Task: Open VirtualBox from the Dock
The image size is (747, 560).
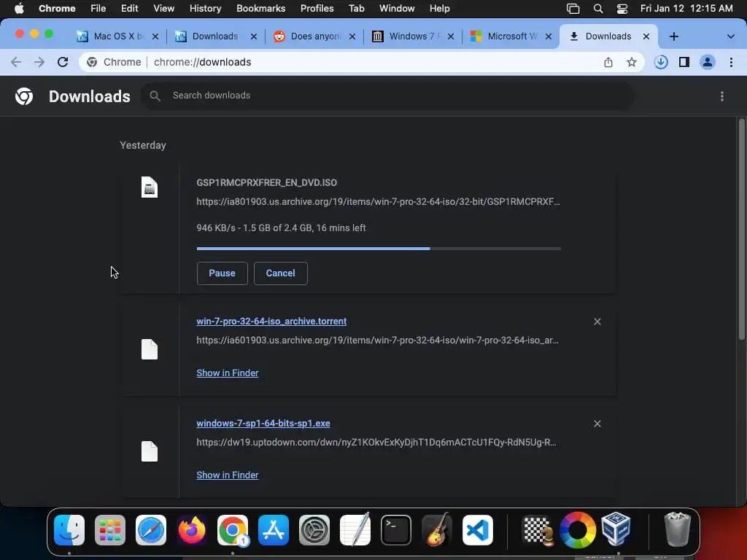Action: (x=616, y=529)
